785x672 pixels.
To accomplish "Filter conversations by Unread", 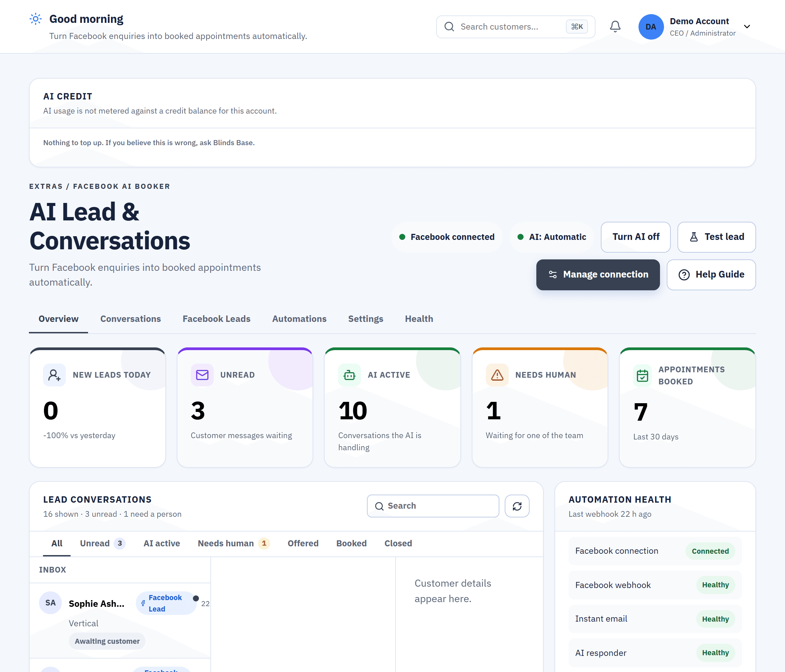I will (x=102, y=544).
